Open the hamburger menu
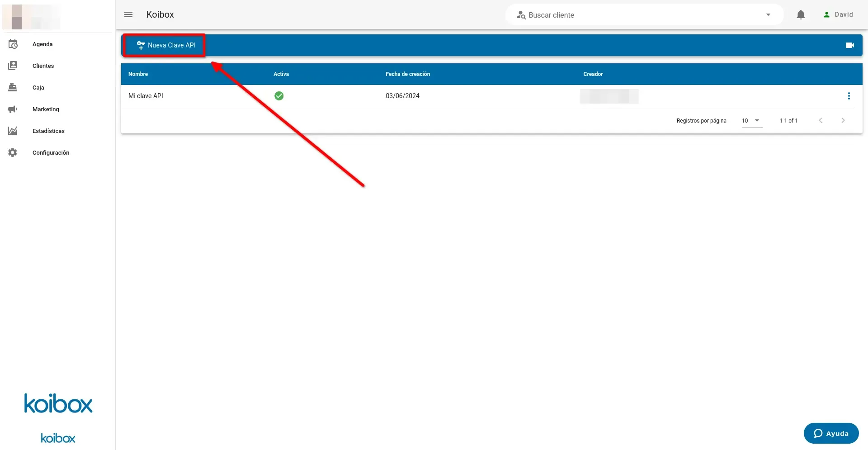The height and width of the screenshot is (450, 868). coord(128,14)
